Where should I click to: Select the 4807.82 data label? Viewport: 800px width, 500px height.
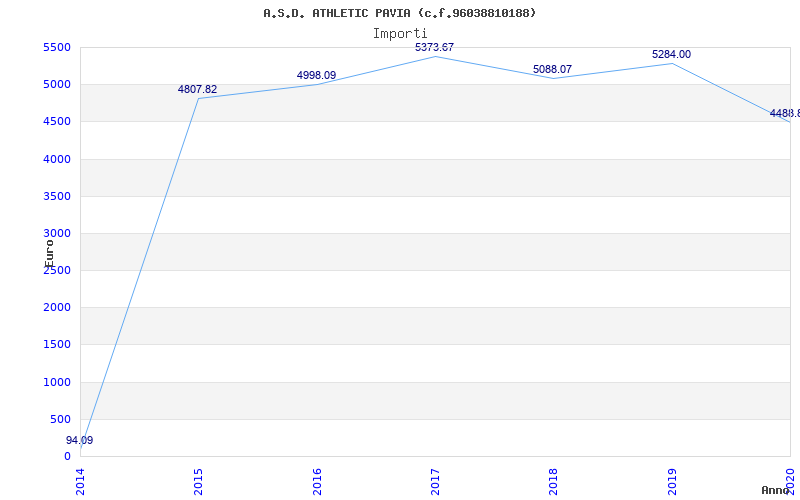[x=197, y=89]
